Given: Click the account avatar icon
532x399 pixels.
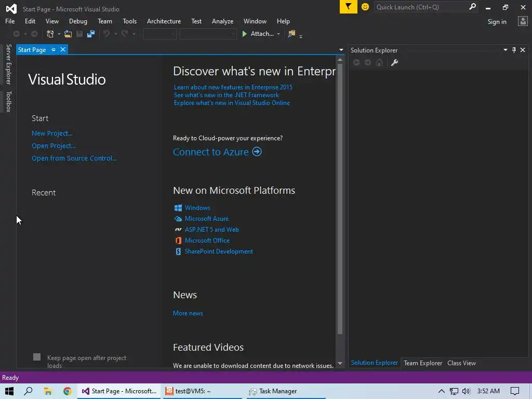Looking at the screenshot, I should click(x=523, y=21).
